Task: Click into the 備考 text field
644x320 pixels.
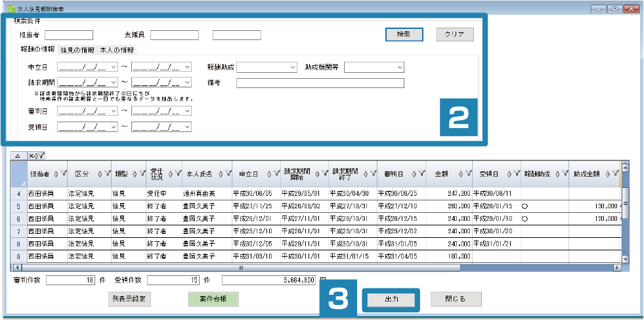Action: tap(320, 83)
